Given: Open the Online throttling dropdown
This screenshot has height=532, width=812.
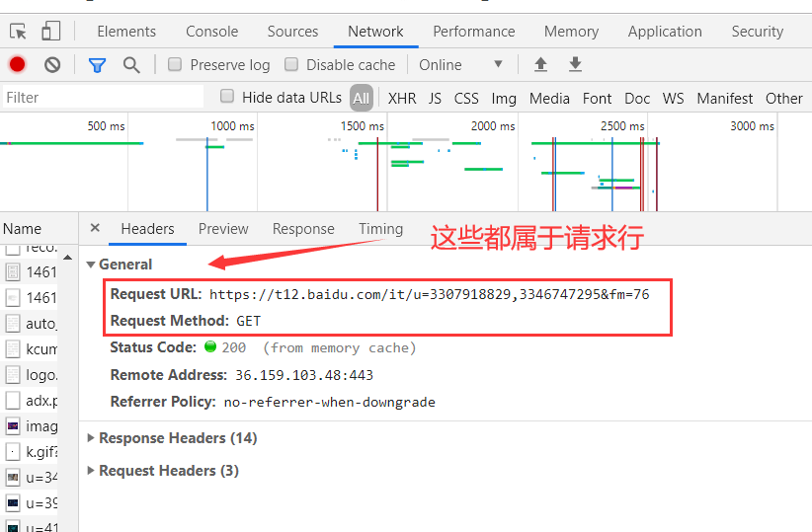Looking at the screenshot, I should pos(461,65).
